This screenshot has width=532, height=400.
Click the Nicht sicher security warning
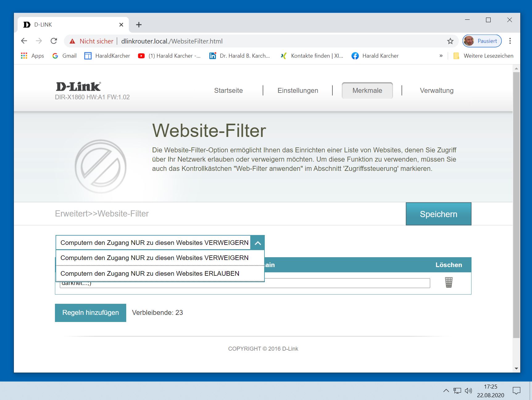coord(91,41)
